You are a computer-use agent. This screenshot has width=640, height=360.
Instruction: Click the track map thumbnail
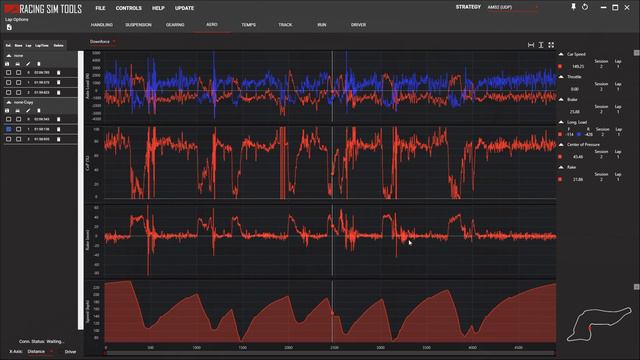(x=599, y=324)
